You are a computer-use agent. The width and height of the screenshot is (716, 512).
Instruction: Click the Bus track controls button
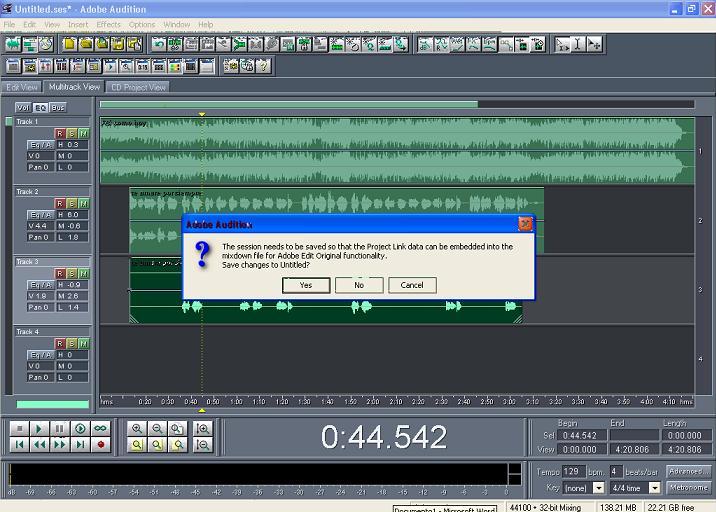point(58,108)
